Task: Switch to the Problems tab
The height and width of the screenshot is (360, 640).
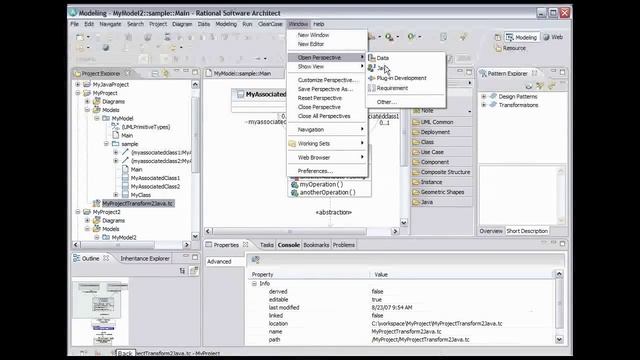Action: coord(344,245)
